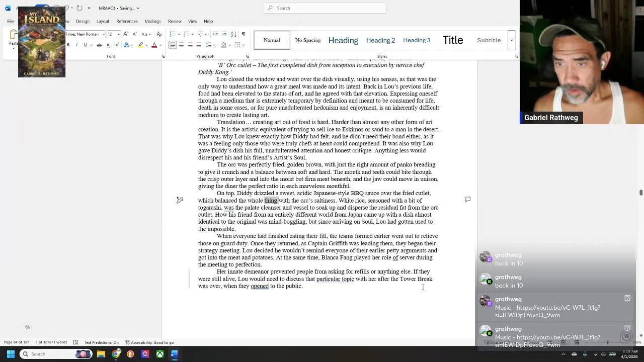Viewport: 644px width, 362px height.
Task: Select Align Left
Action: point(173,45)
